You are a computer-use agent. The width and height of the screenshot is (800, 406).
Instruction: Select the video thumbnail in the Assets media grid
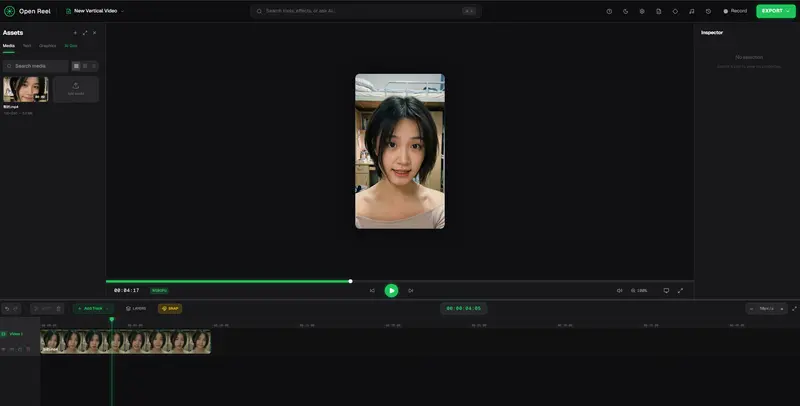[x=26, y=89]
